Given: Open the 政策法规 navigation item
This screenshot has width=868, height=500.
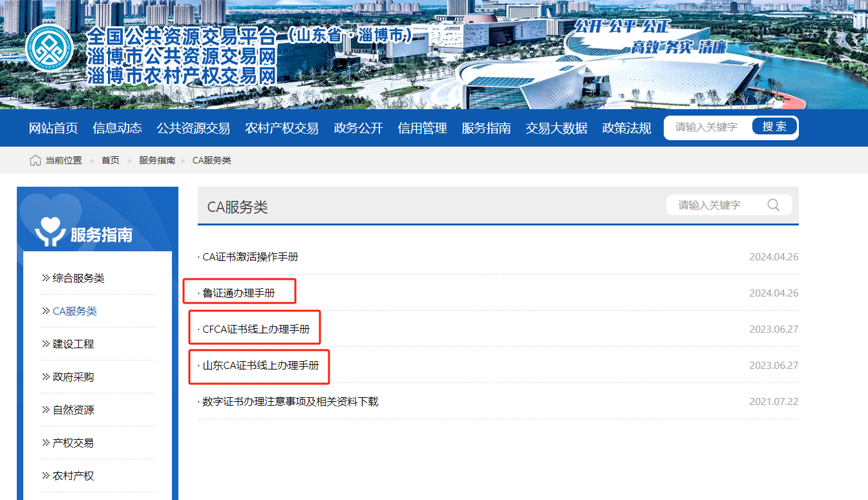Looking at the screenshot, I should coord(626,128).
